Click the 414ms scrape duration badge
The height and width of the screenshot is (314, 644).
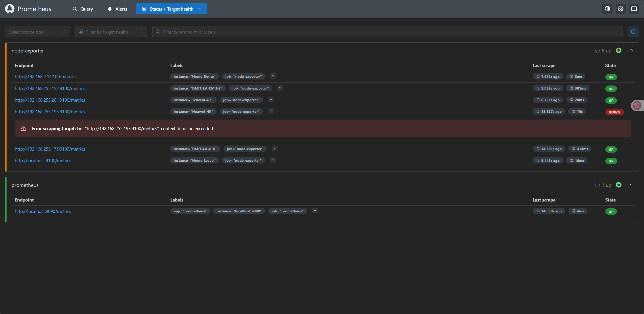(x=580, y=149)
